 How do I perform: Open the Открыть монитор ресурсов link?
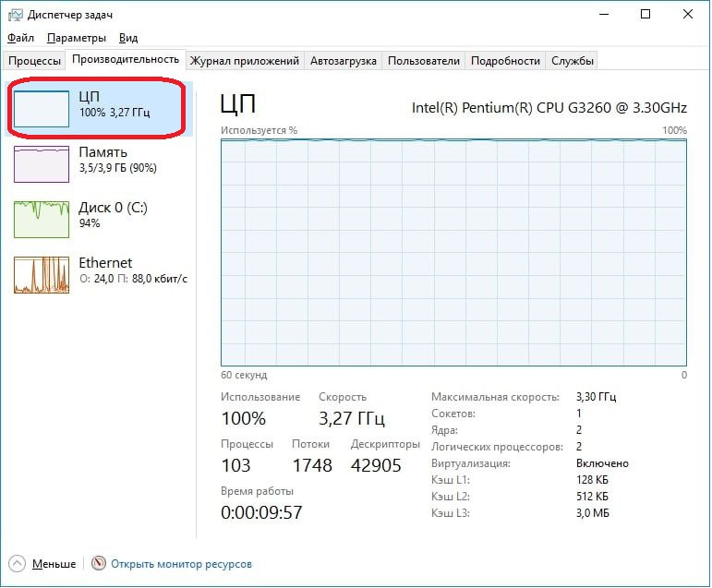pyautogui.click(x=181, y=563)
